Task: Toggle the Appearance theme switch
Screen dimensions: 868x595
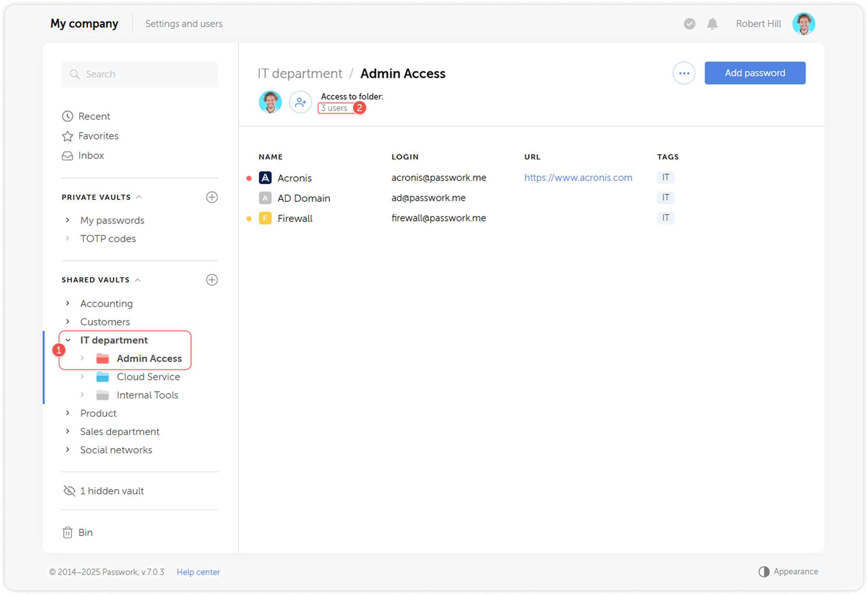Action: click(764, 571)
